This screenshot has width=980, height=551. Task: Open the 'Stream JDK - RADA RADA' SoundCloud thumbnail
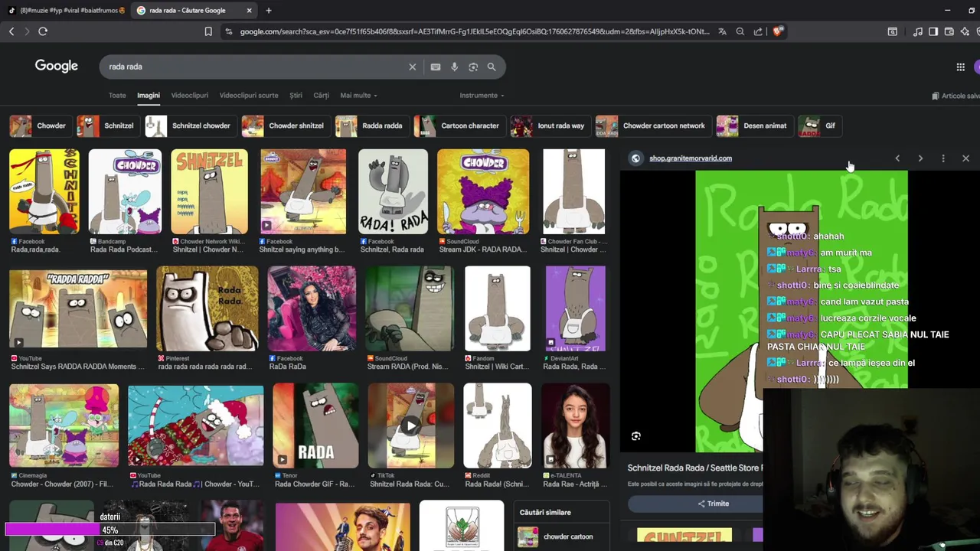click(483, 191)
